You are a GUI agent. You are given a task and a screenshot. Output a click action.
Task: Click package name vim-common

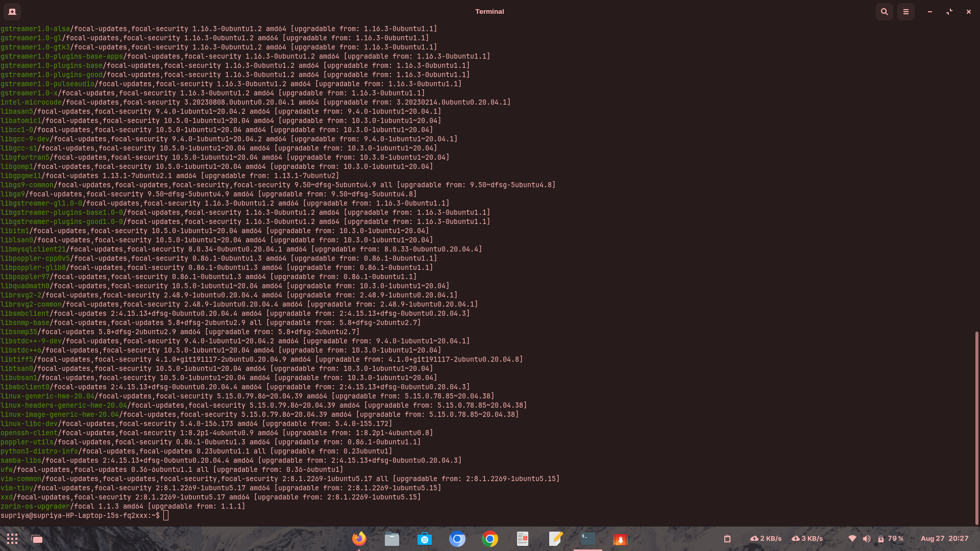[21, 479]
